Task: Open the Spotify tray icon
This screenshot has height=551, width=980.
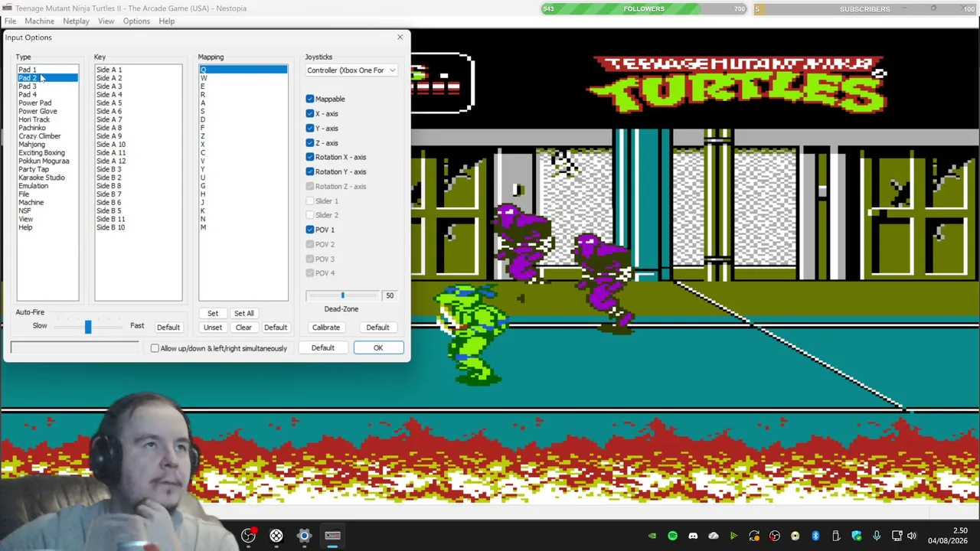Action: pyautogui.click(x=672, y=536)
